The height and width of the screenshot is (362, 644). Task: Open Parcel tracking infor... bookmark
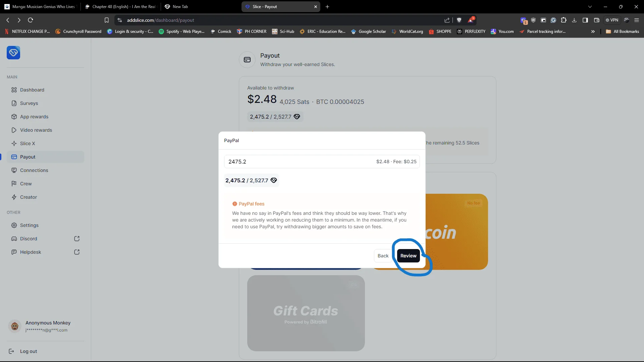[x=542, y=32]
